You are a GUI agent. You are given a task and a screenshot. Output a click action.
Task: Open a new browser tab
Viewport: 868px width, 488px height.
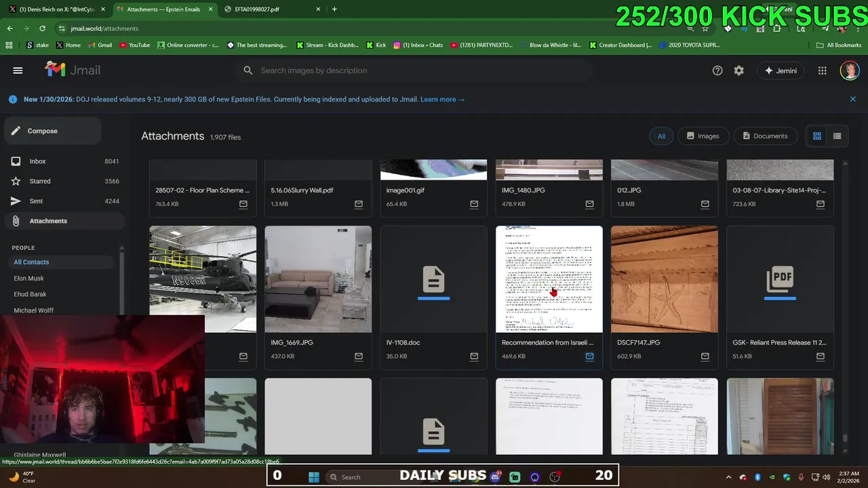click(334, 9)
